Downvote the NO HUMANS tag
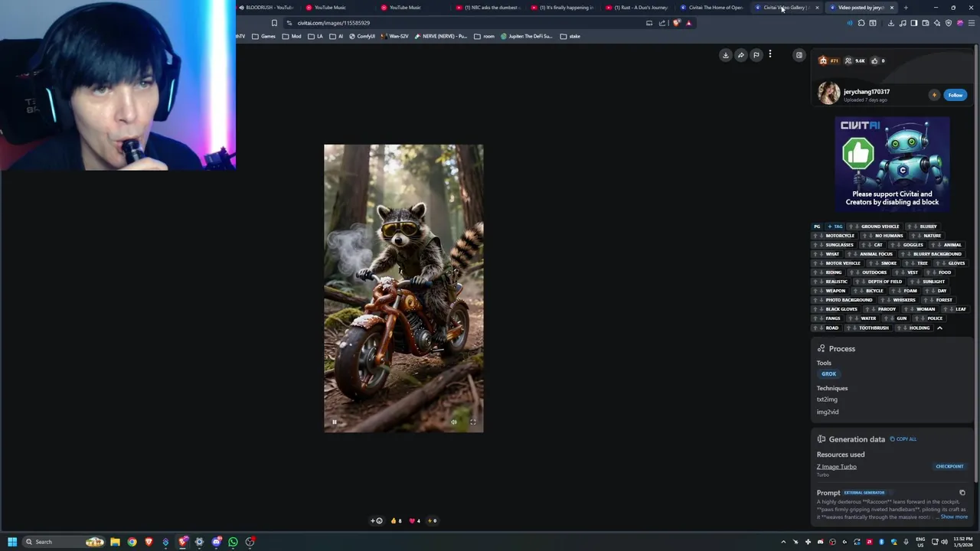Image resolution: width=980 pixels, height=551 pixels. 871,236
